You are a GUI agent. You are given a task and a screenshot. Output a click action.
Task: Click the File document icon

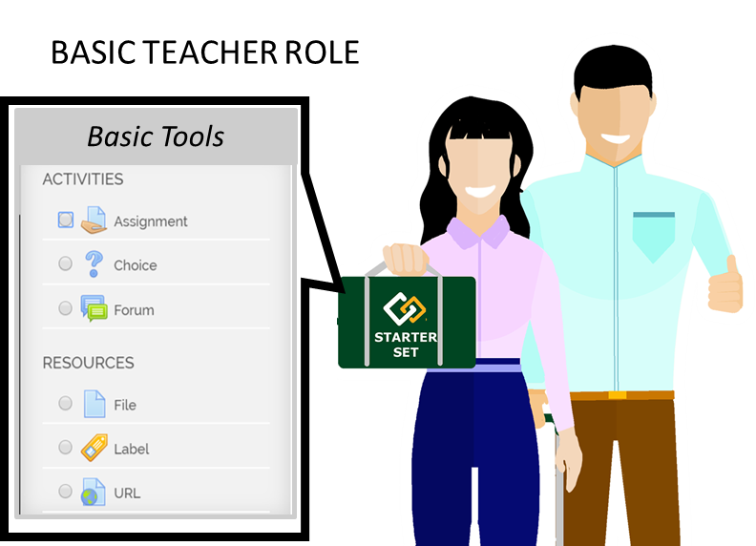coord(94,404)
